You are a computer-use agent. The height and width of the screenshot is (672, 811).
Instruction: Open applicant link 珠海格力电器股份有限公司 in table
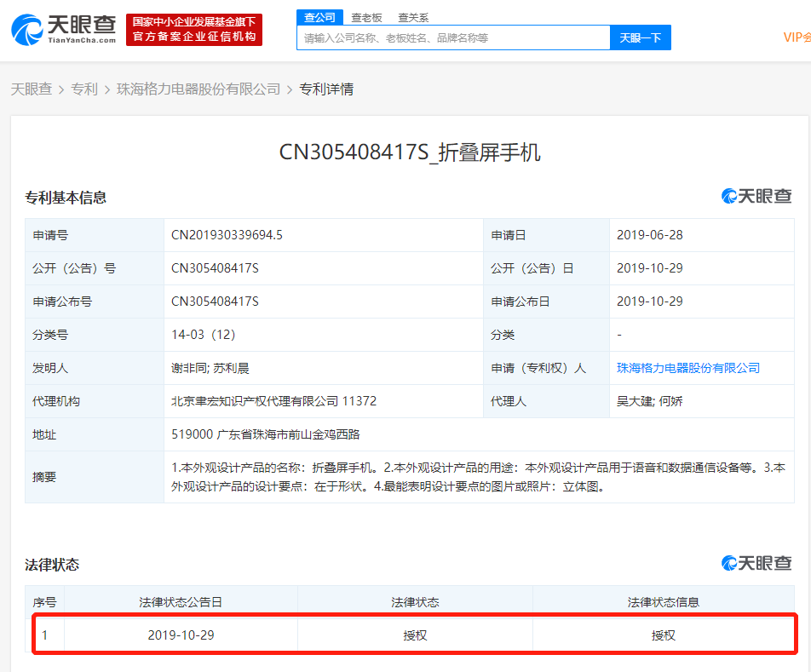click(x=688, y=368)
